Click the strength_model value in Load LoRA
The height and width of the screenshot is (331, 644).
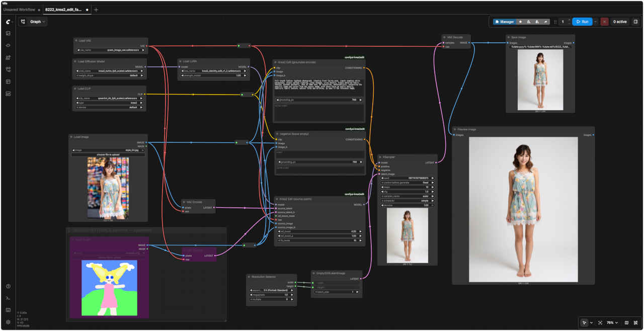(214, 75)
